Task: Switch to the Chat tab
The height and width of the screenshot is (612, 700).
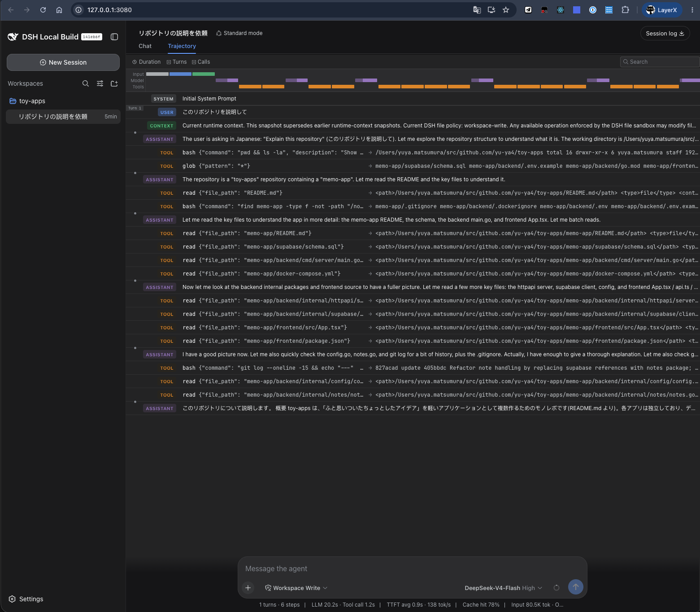Action: tap(145, 46)
